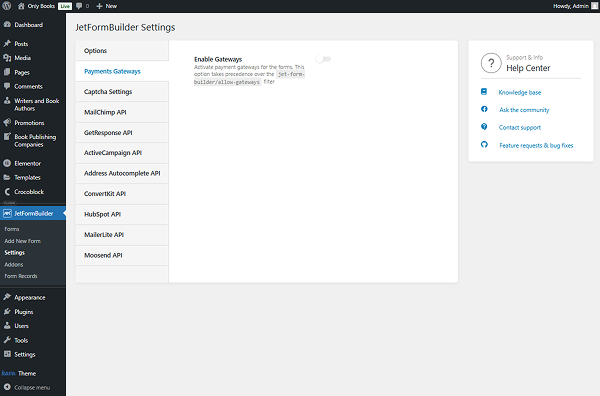
Task: Open the MailerLite API tab
Action: click(122, 235)
